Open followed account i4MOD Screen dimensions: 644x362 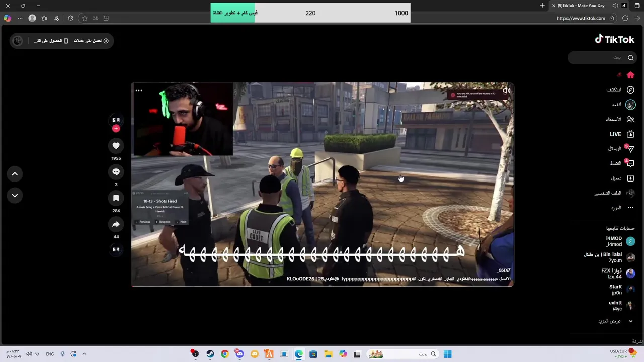point(620,241)
